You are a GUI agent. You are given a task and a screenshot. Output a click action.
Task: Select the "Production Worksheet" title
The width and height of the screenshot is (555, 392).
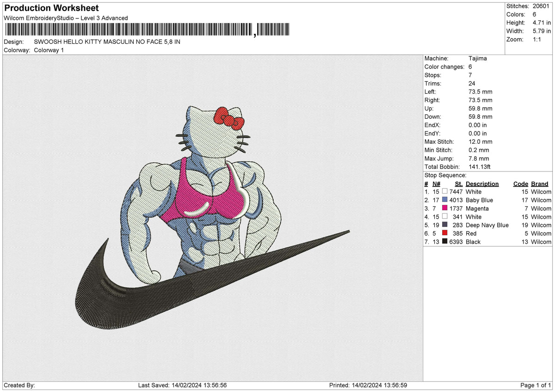(51, 8)
